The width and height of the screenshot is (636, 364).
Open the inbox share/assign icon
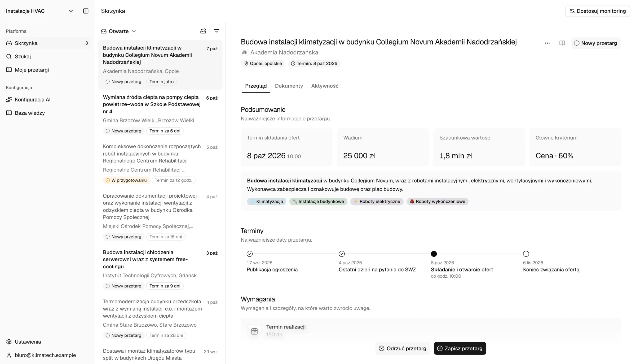point(203,31)
